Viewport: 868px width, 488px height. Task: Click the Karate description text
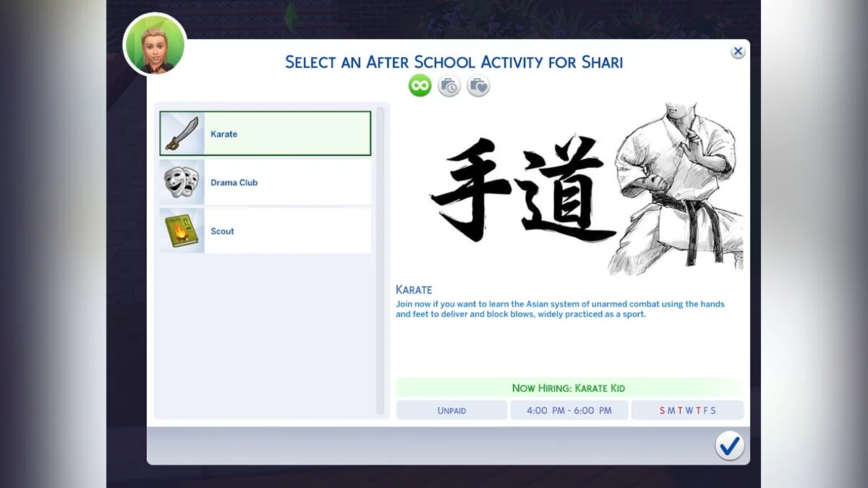[x=560, y=309]
